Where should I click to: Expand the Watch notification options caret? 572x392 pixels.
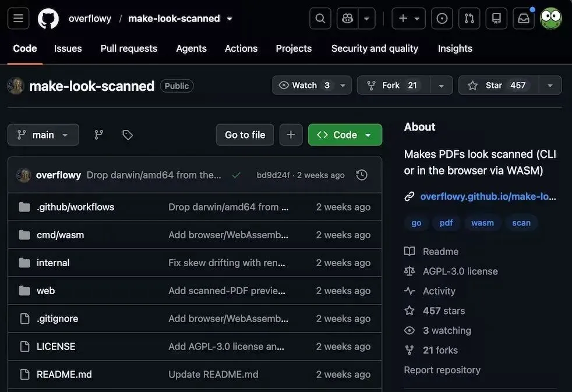click(x=343, y=86)
